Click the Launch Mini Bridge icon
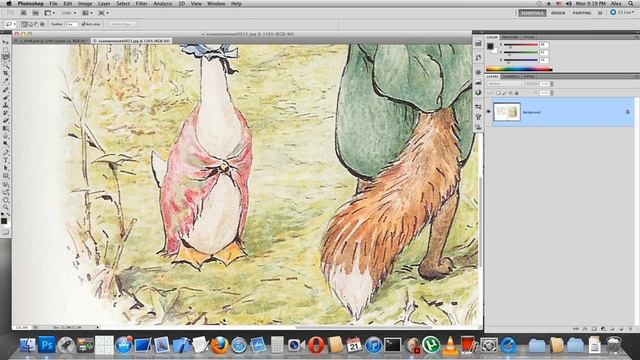The height and width of the screenshot is (360, 640). [x=36, y=13]
